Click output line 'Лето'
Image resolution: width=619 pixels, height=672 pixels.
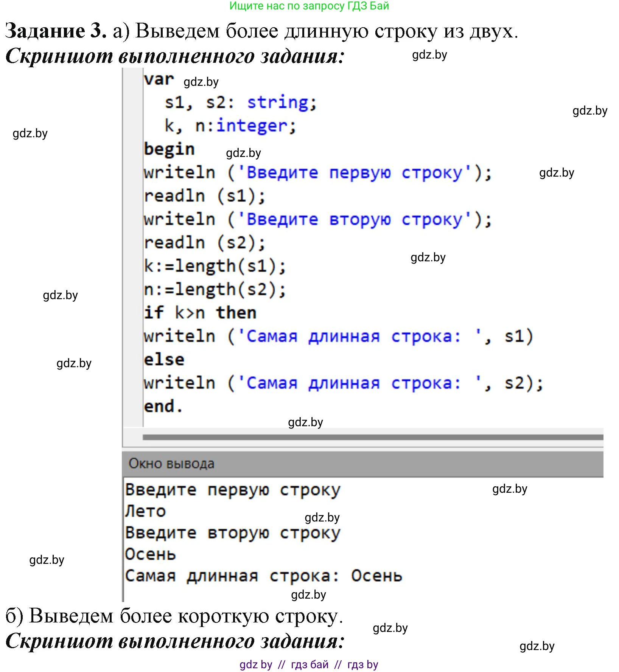click(146, 511)
